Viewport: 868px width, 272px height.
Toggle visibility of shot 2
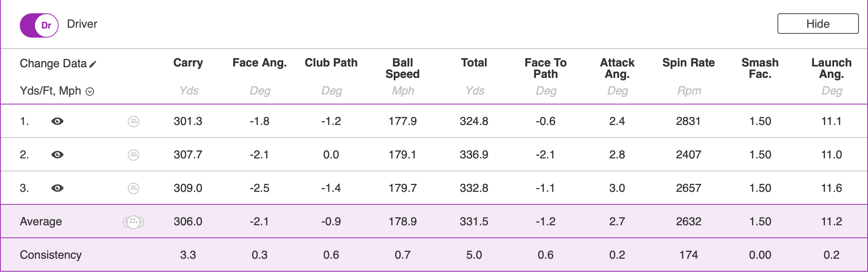(x=57, y=155)
